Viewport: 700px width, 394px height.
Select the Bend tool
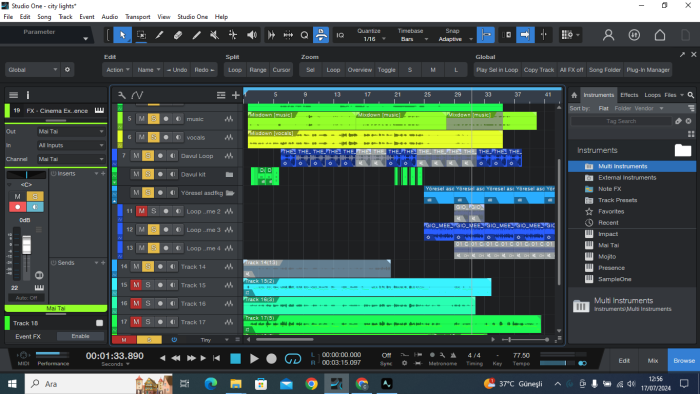point(233,35)
